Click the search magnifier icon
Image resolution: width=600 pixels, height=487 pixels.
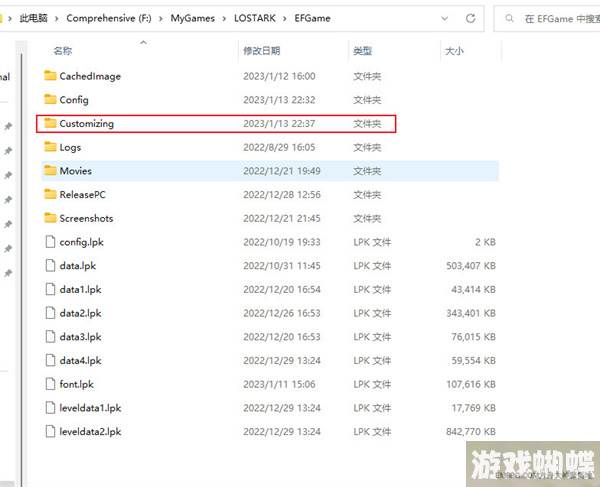click(x=509, y=18)
